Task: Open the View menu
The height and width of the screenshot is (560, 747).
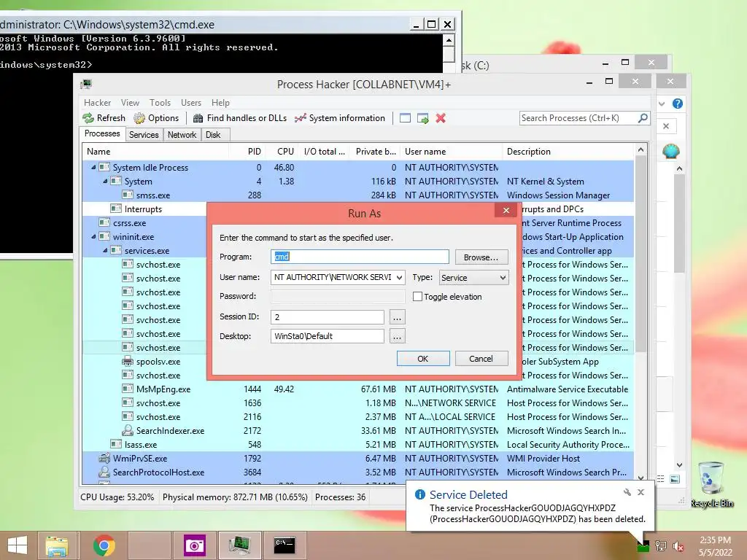Action: [130, 103]
